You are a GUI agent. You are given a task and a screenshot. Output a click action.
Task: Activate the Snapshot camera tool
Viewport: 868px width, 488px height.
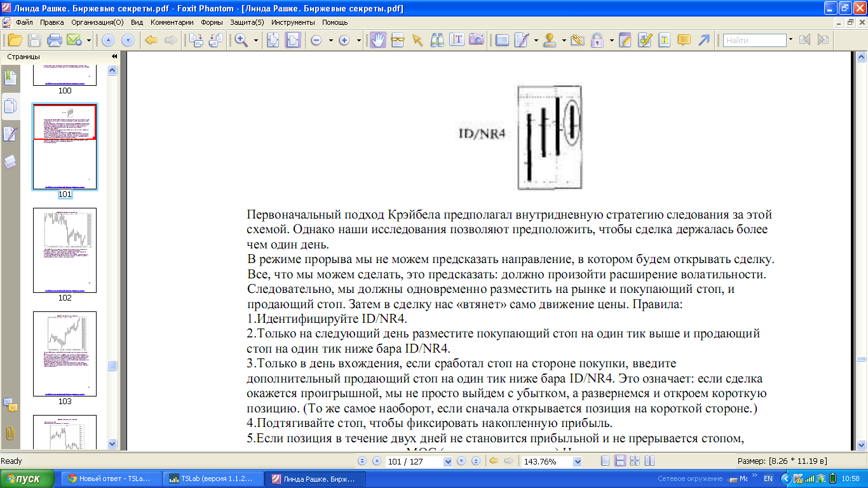[x=476, y=40]
